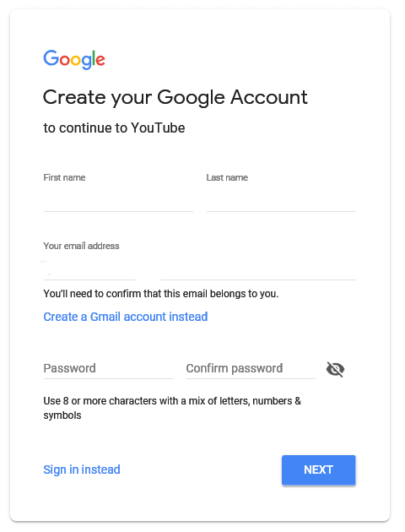Toggle password visibility with the crossed-eye icon
This screenshot has width=405, height=532.
(335, 369)
